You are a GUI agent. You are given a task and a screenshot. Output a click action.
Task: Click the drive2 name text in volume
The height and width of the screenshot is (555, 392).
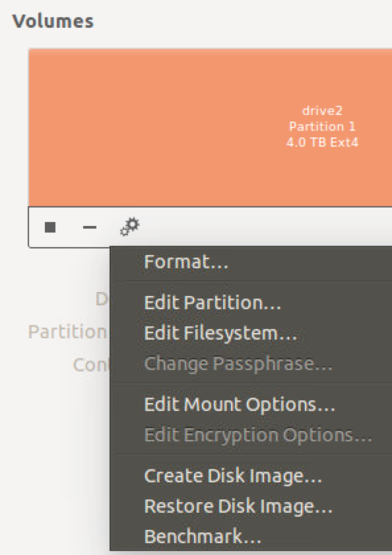click(x=322, y=111)
